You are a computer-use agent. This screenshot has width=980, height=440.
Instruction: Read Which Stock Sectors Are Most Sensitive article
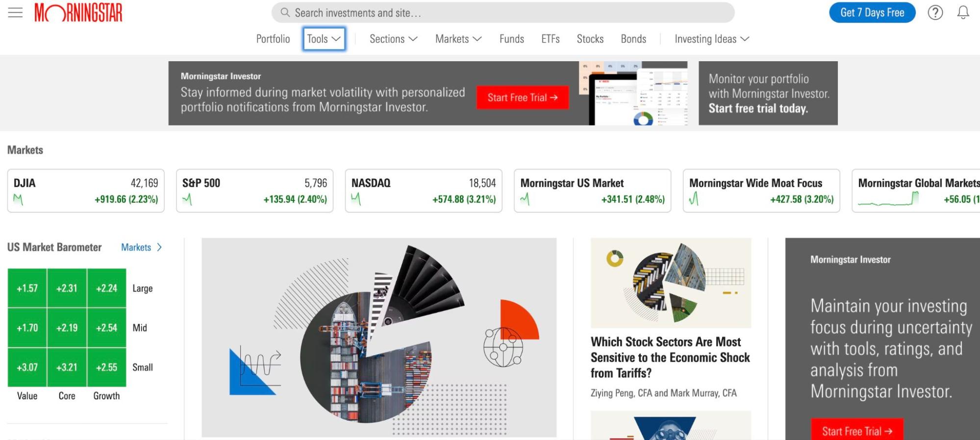coord(670,358)
